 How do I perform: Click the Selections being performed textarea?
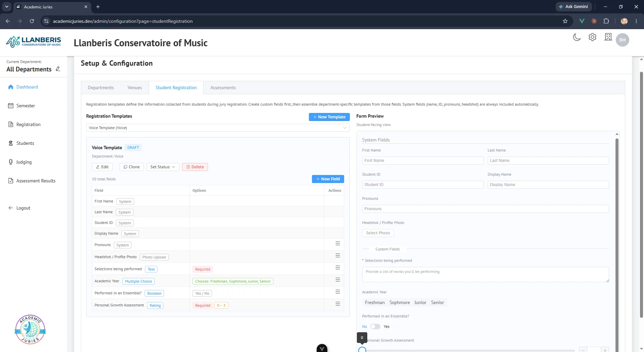pyautogui.click(x=485, y=275)
